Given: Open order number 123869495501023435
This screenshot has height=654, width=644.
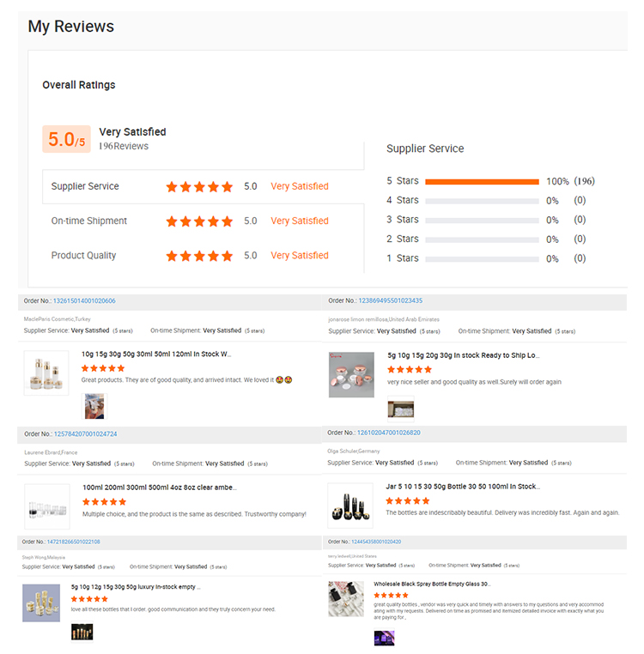Looking at the screenshot, I should (x=390, y=300).
